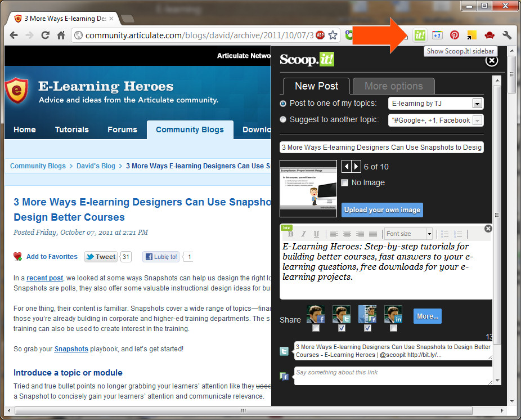Screen dimensions: 521x420
Task: Open the Font size dropdown
Action: [x=408, y=234]
